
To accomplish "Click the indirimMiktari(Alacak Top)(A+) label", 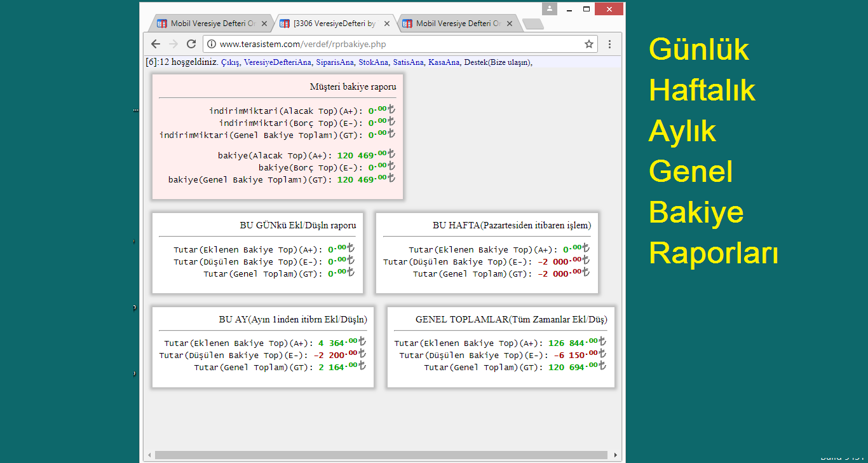I will point(286,111).
